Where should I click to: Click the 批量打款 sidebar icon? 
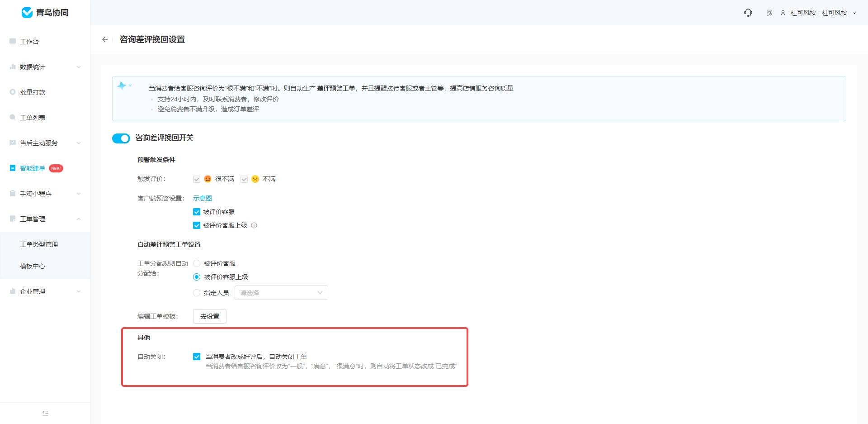[x=13, y=92]
